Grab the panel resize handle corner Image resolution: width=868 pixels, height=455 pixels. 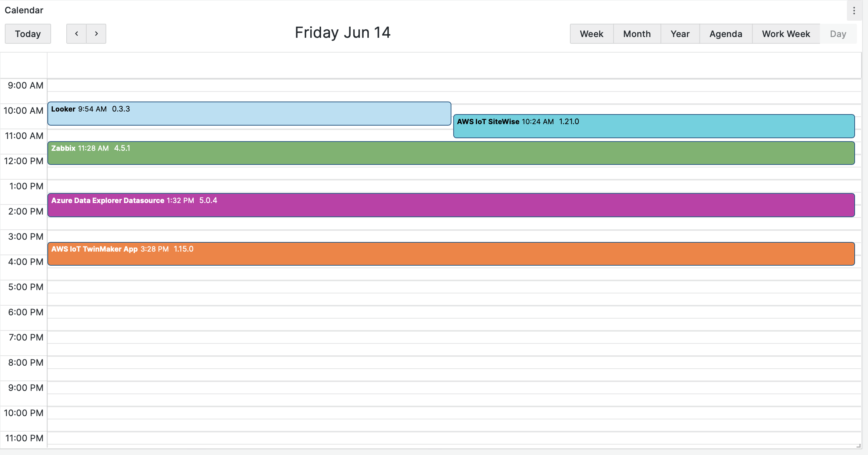click(x=858, y=446)
